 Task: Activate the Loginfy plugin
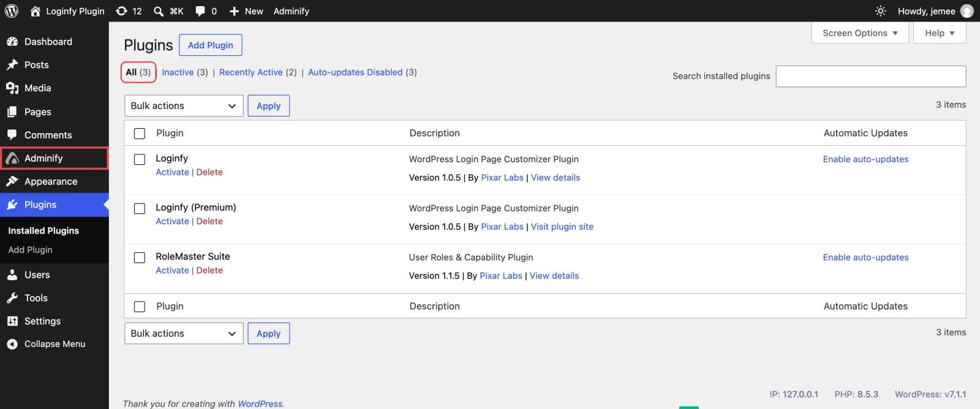(172, 172)
